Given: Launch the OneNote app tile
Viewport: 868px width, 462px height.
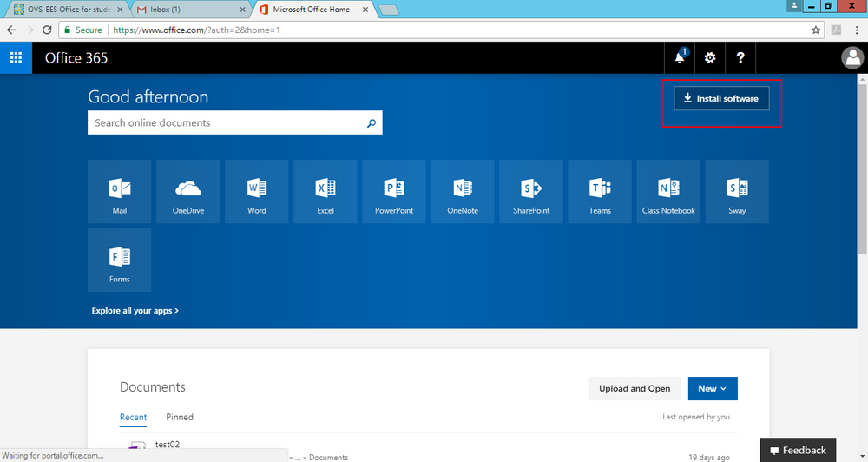Looking at the screenshot, I should [x=463, y=192].
